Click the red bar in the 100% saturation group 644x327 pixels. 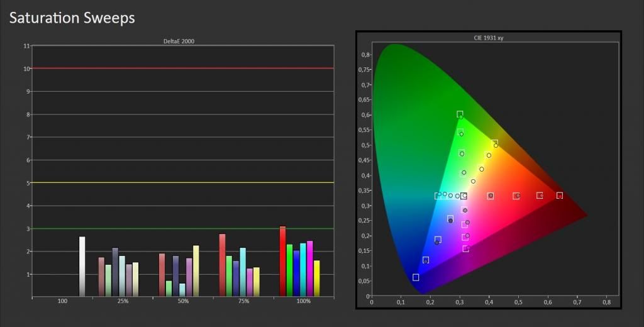tap(282, 261)
